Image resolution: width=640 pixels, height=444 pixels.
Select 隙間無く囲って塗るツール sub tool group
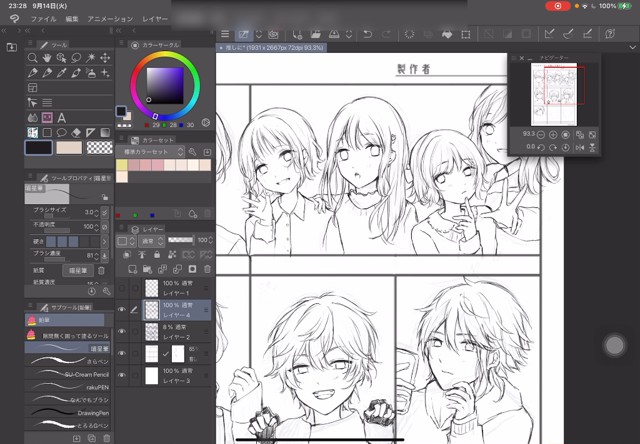tap(68, 335)
